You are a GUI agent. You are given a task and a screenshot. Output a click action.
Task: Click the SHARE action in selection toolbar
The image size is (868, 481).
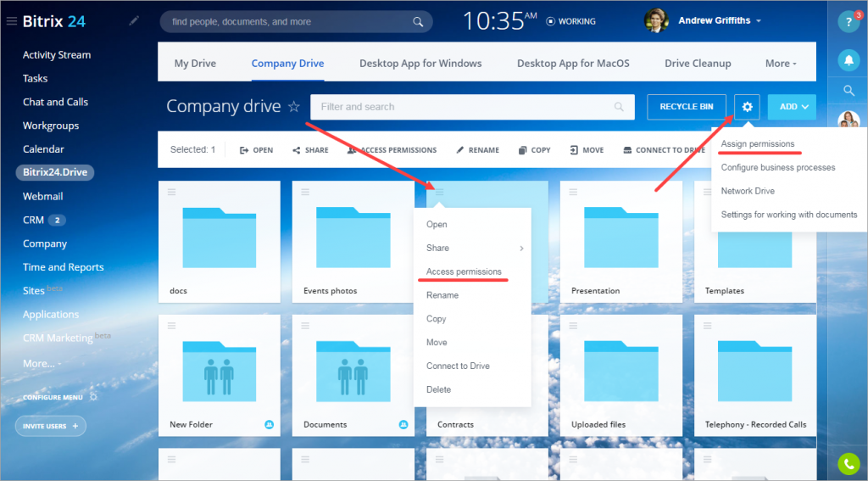coord(310,150)
